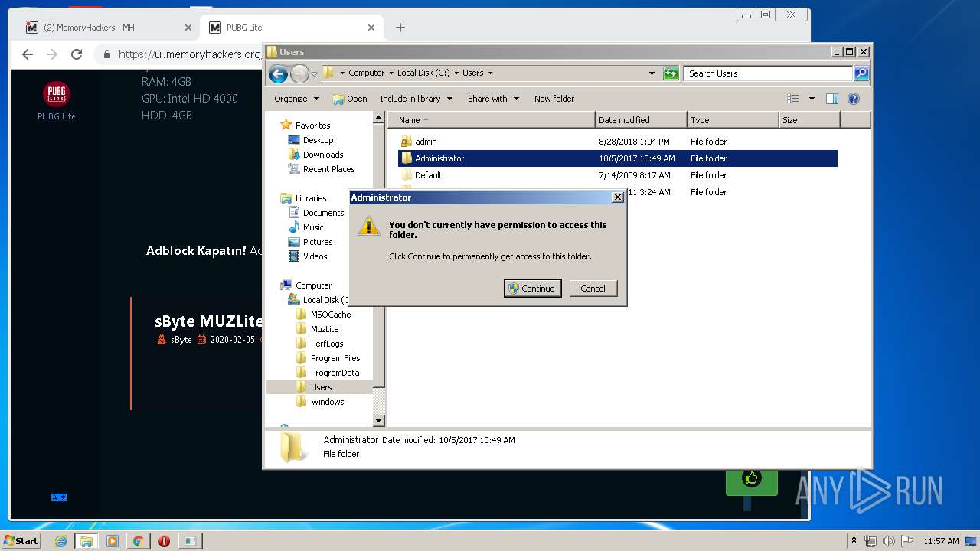This screenshot has width=980, height=551.
Task: Select Music library in navigation pane
Action: [x=313, y=227]
